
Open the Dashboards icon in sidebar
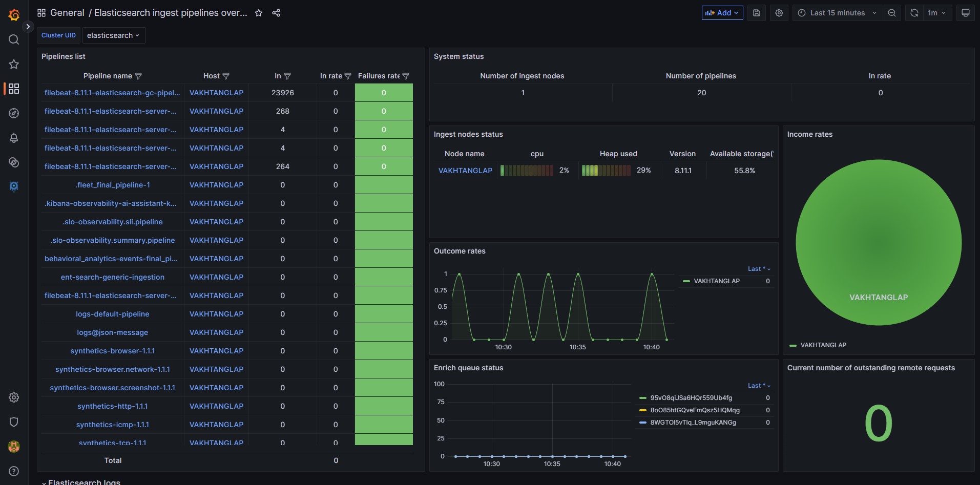tap(14, 89)
